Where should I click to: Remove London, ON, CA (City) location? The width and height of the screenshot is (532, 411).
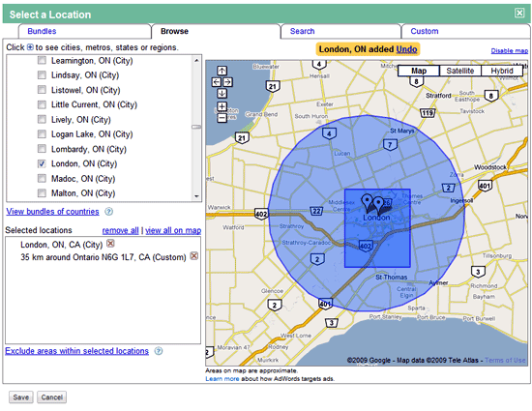tap(110, 243)
